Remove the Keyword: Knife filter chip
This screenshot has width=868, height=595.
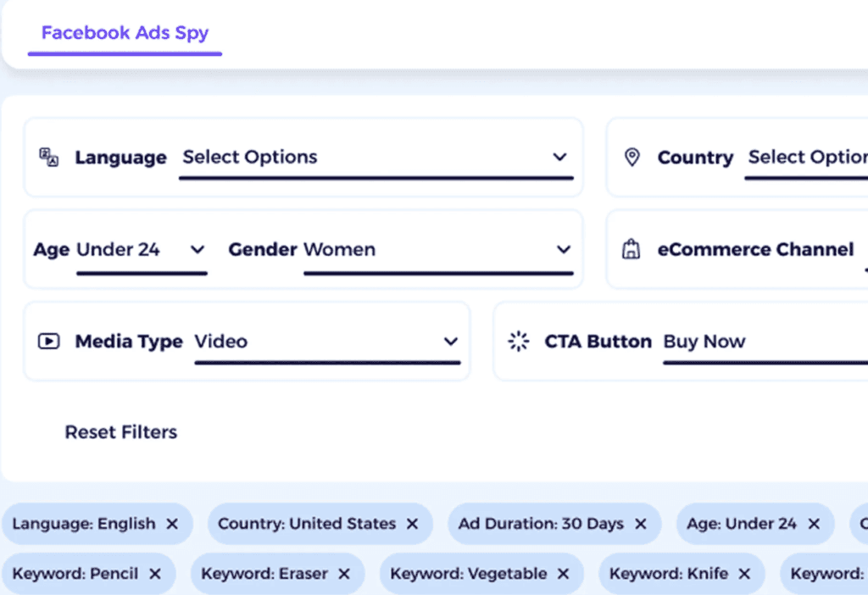click(743, 573)
